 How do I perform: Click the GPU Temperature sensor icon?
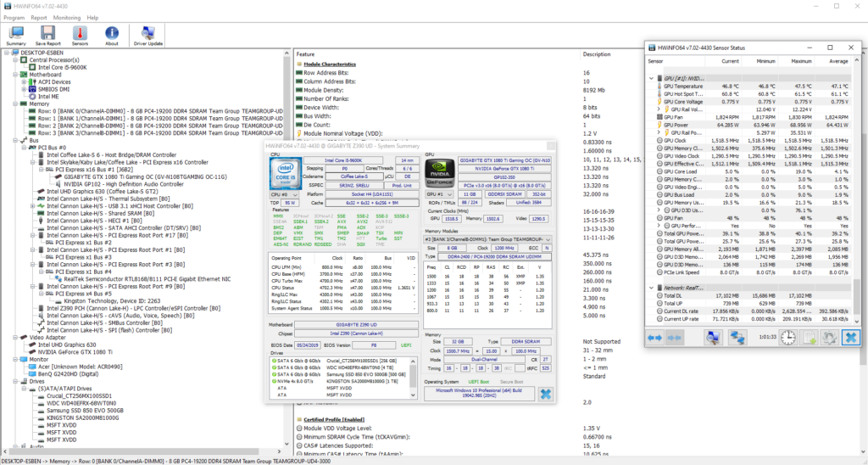tap(659, 87)
